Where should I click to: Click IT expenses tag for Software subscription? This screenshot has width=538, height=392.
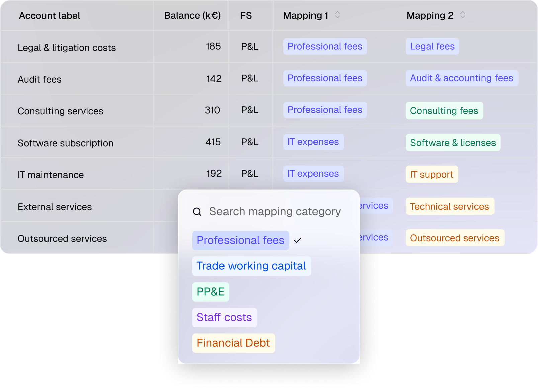click(313, 142)
